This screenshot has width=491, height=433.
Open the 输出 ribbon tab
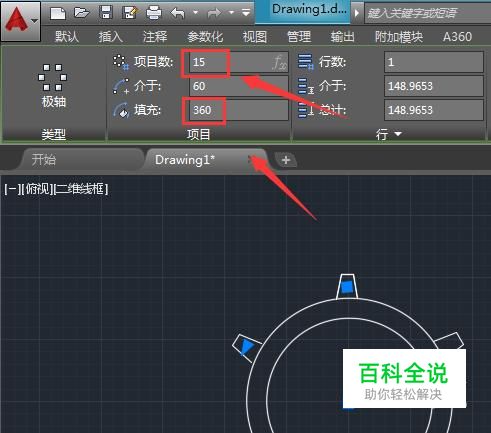point(343,36)
